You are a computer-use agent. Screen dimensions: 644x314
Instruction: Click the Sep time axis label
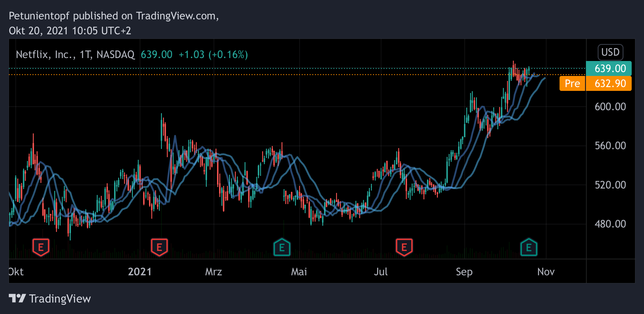click(x=464, y=272)
